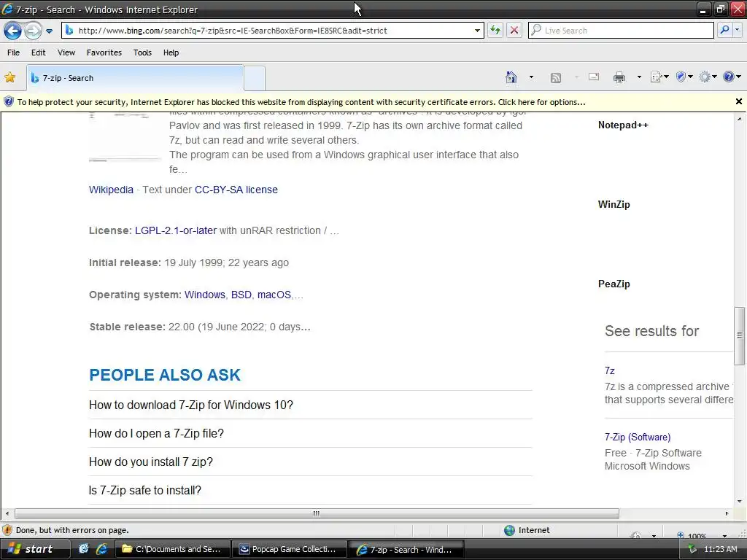This screenshot has width=747, height=560.
Task: Click the Forward navigation button
Action: pos(32,31)
